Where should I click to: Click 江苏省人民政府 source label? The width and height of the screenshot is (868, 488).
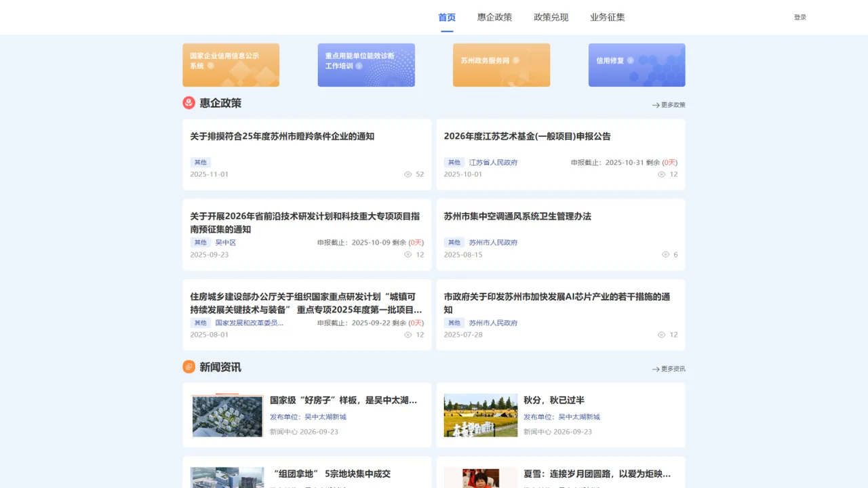click(493, 163)
